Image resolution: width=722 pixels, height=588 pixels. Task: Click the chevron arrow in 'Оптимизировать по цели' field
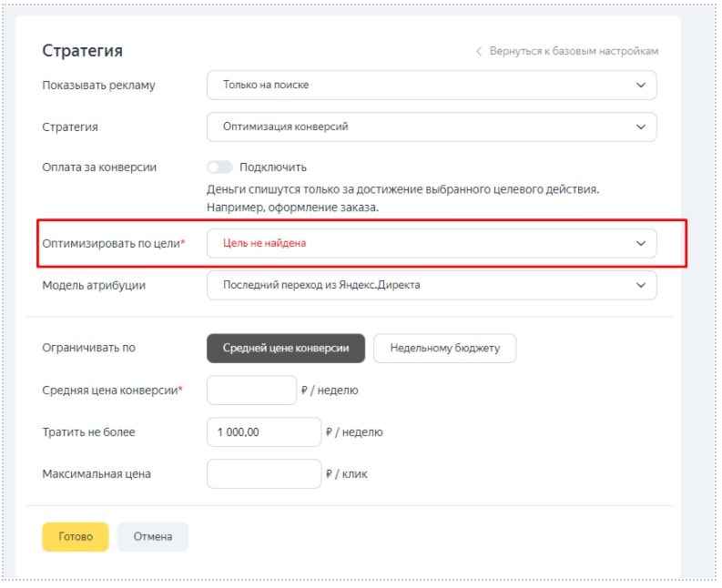pyautogui.click(x=641, y=243)
